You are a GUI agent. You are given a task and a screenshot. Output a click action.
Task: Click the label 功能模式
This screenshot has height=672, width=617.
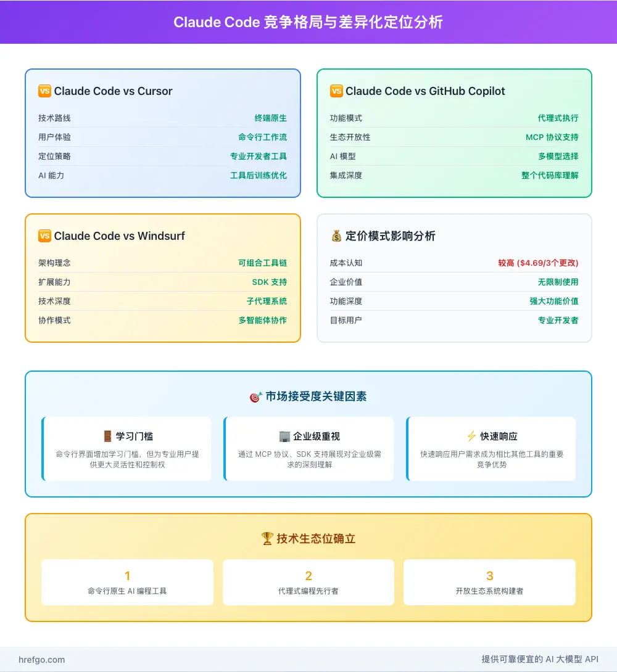346,118
